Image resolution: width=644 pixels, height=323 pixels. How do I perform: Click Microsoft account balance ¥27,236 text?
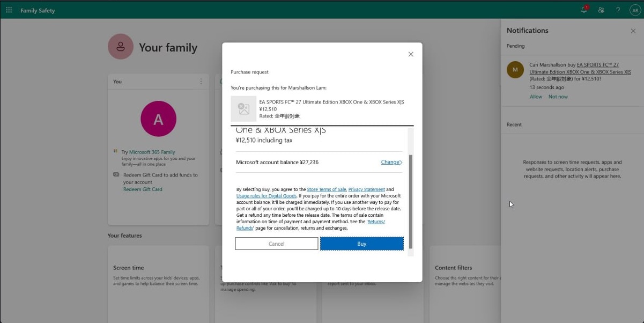[x=277, y=162]
